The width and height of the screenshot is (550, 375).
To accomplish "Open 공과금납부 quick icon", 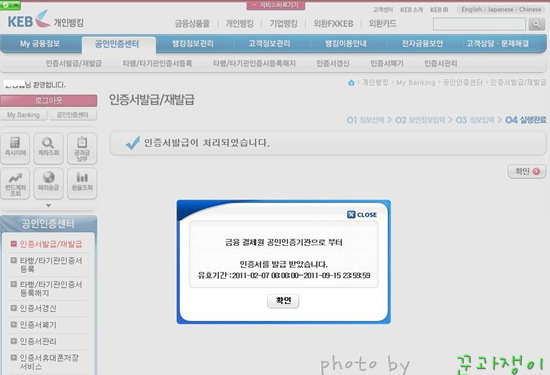I will (x=82, y=148).
